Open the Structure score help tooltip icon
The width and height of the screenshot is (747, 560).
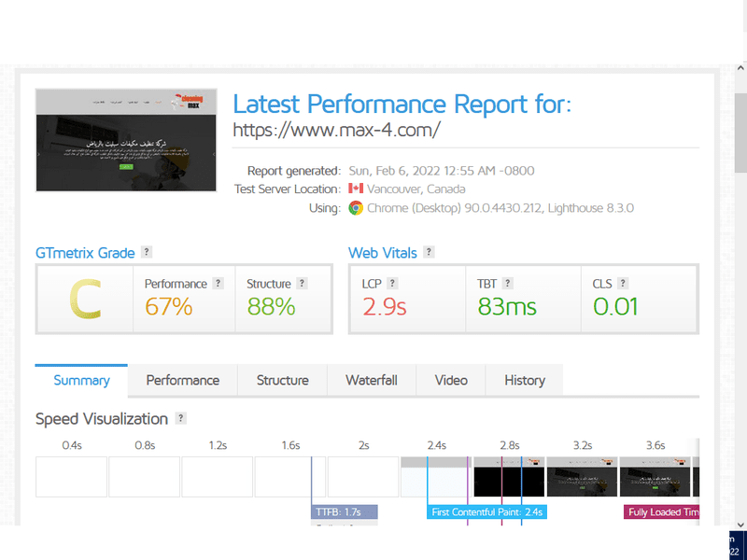302,284
